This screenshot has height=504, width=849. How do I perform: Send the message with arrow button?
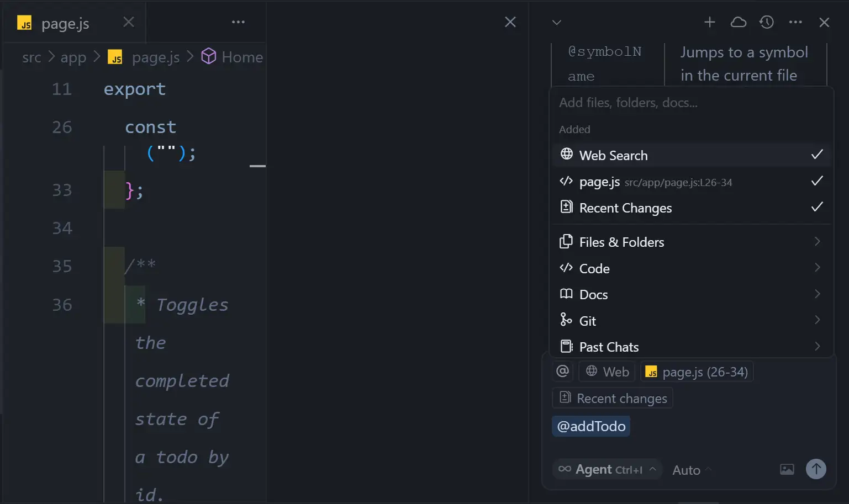click(x=816, y=469)
